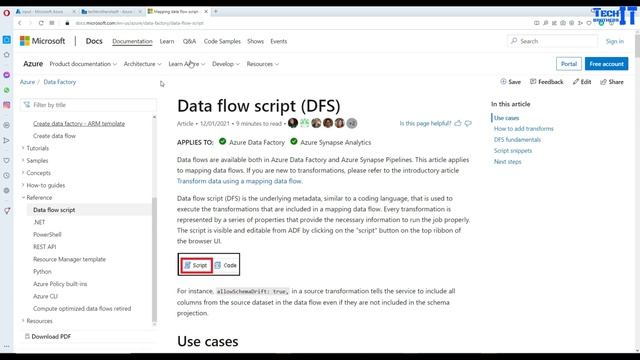Click the three-dots menu at sidebar bottom
Image resolution: width=640 pixels, height=360 pixels.
point(7,347)
